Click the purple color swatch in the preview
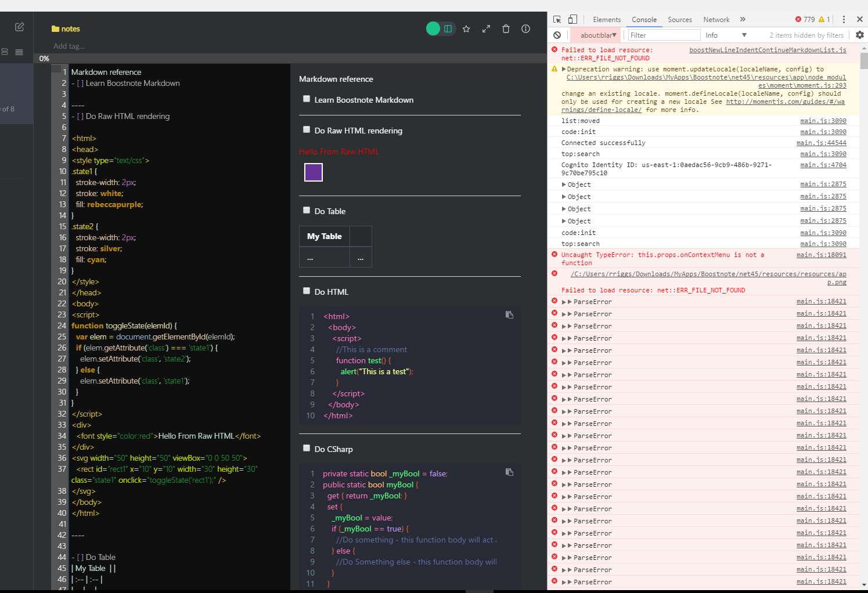868x593 pixels. (x=313, y=172)
